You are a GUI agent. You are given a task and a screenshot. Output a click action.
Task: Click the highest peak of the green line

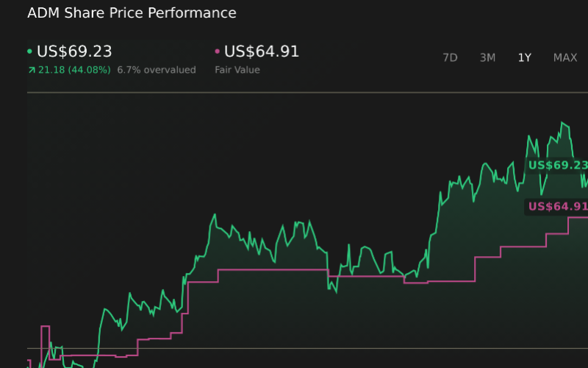563,123
